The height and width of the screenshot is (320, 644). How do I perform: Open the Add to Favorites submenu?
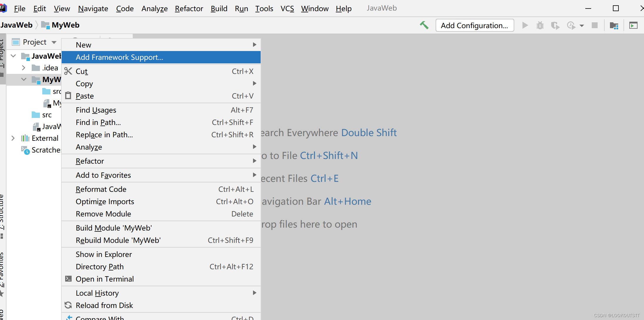[161, 175]
